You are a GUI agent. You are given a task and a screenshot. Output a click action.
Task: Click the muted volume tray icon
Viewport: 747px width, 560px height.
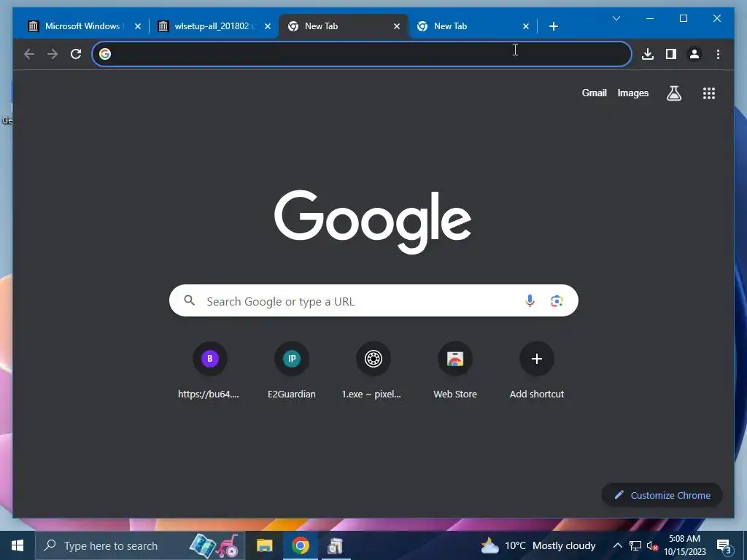click(x=653, y=545)
